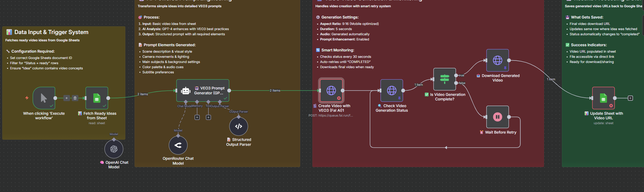The width and height of the screenshot is (644, 192).
Task: Click the 'read: sheet' subtitle
Action: [97, 123]
